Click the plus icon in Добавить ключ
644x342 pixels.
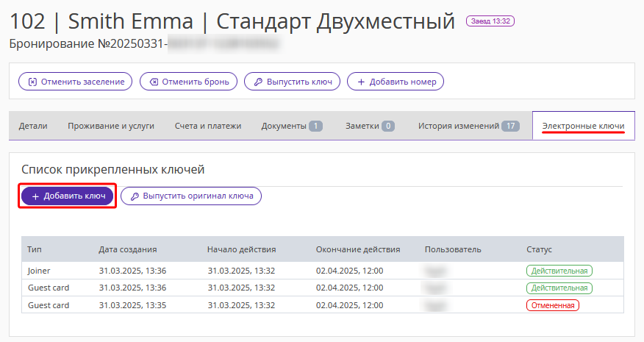[x=35, y=196]
